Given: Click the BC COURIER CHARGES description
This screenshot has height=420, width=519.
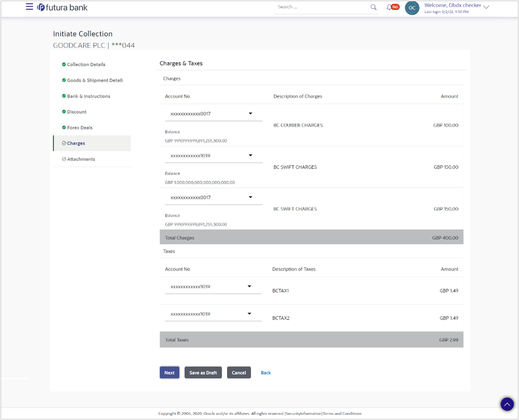Looking at the screenshot, I should [298, 126].
